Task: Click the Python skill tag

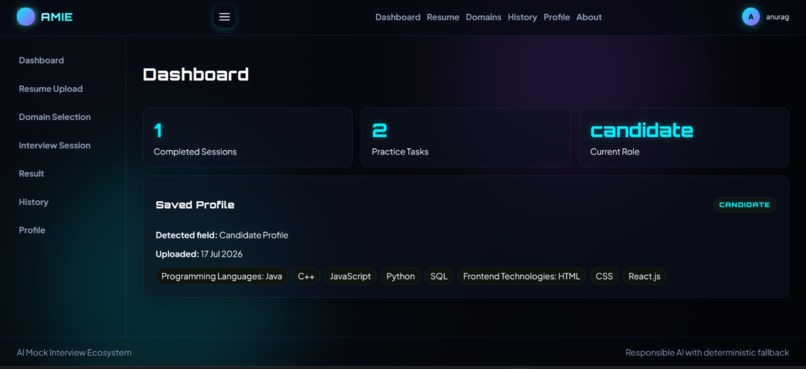Action: [x=400, y=276]
